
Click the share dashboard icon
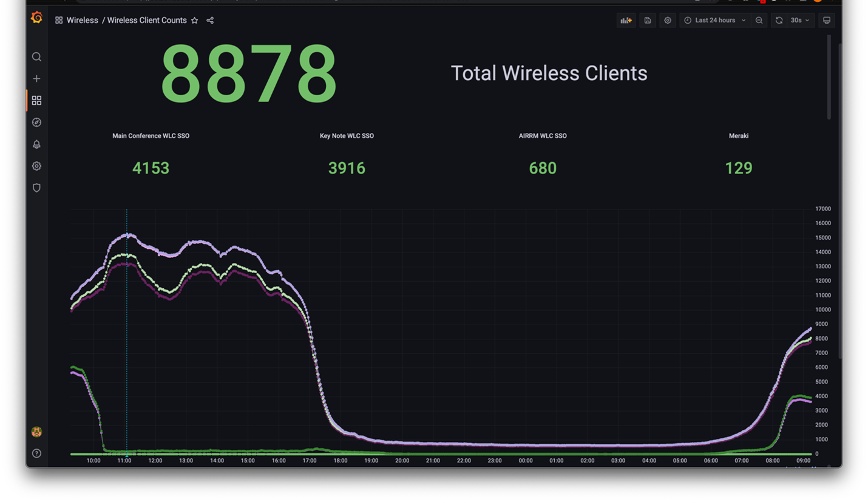click(x=210, y=21)
